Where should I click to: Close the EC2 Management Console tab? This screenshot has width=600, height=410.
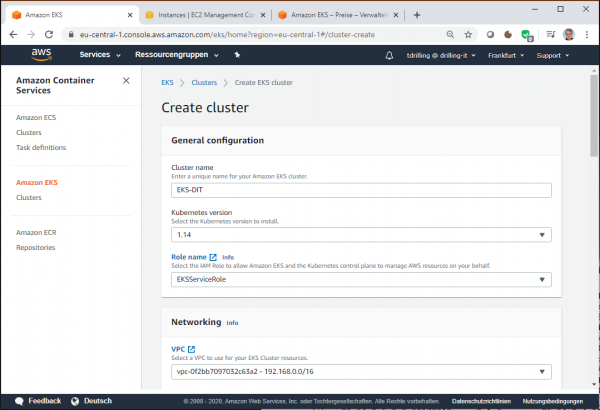(x=263, y=15)
